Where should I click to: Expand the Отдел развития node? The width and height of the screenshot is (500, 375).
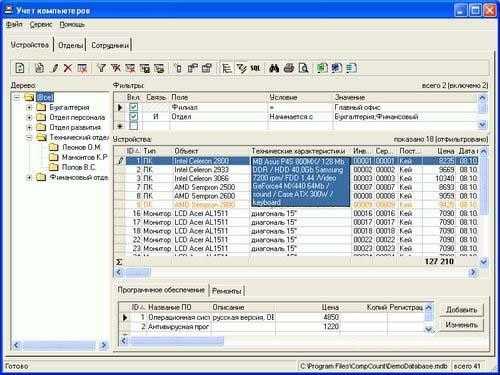coord(29,128)
